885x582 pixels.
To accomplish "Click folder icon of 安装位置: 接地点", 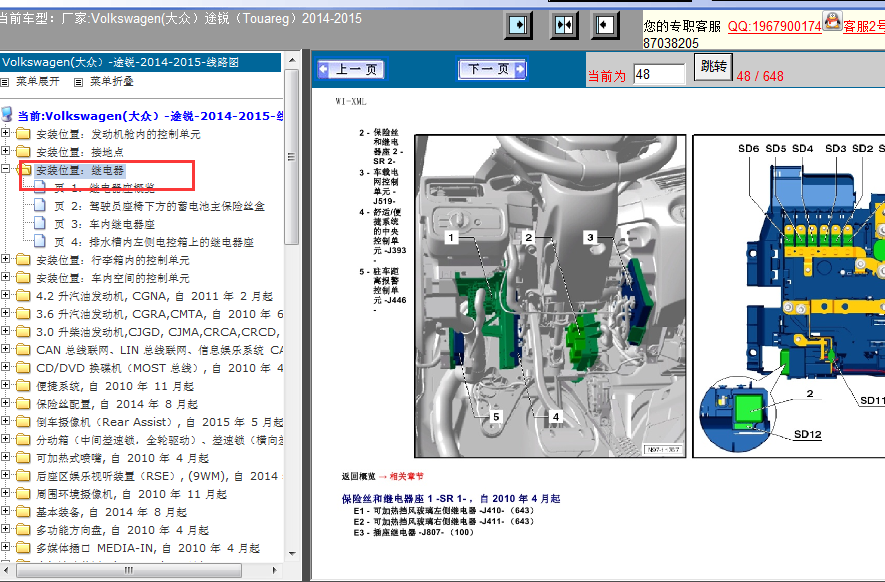I will point(23,151).
